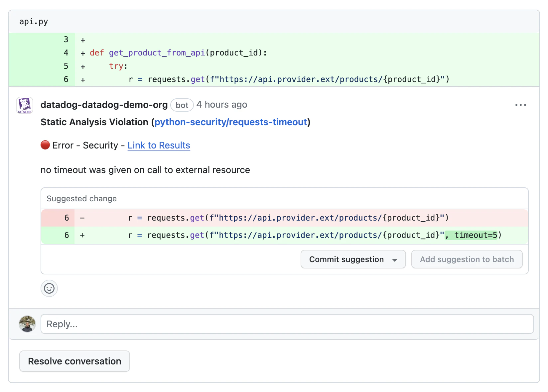The height and width of the screenshot is (392, 548).
Task: Click line number 5 in the diff
Action: (66, 66)
